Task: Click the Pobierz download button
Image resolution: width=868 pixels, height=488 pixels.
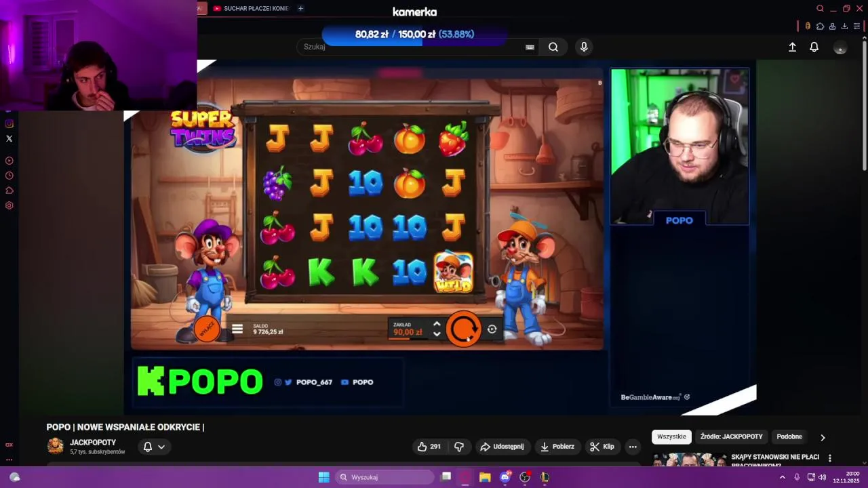Action: 557,447
